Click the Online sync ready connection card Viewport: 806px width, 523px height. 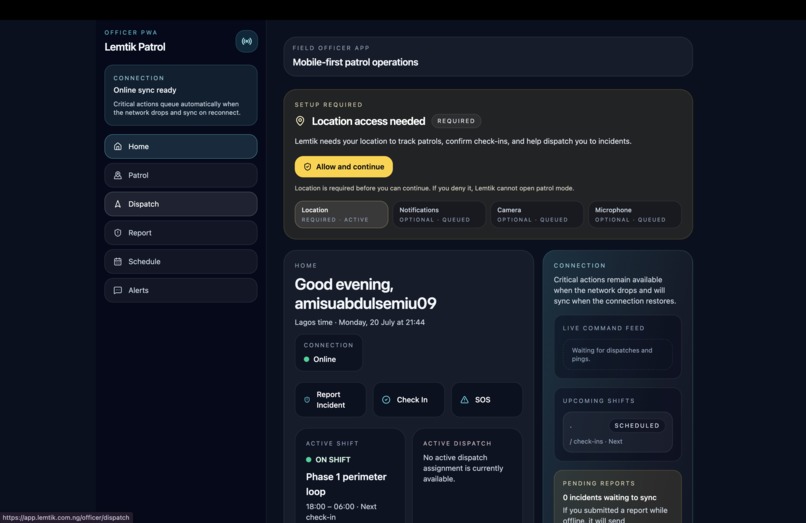click(x=181, y=95)
